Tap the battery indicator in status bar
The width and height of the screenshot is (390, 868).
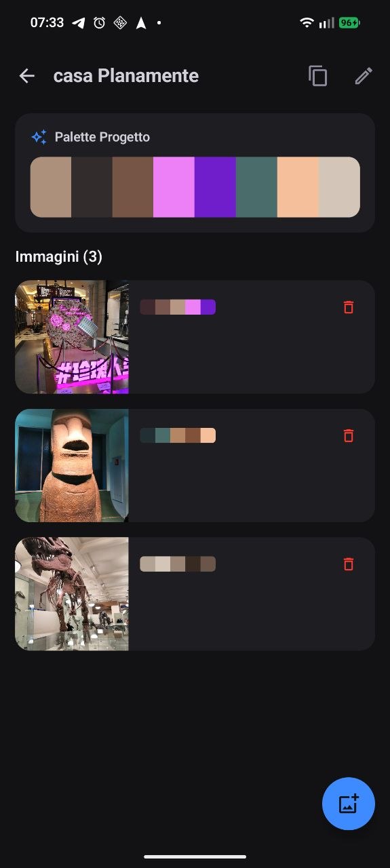pos(349,23)
